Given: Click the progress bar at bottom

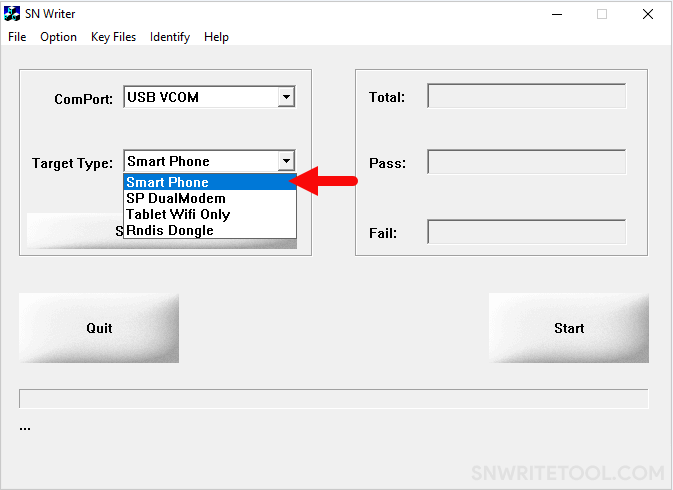Looking at the screenshot, I should (x=333, y=399).
